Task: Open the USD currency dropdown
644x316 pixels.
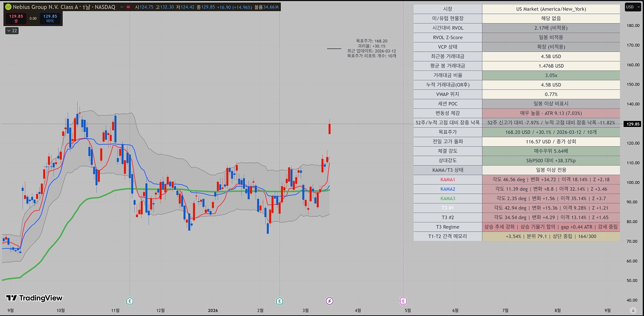Action: 633,7
